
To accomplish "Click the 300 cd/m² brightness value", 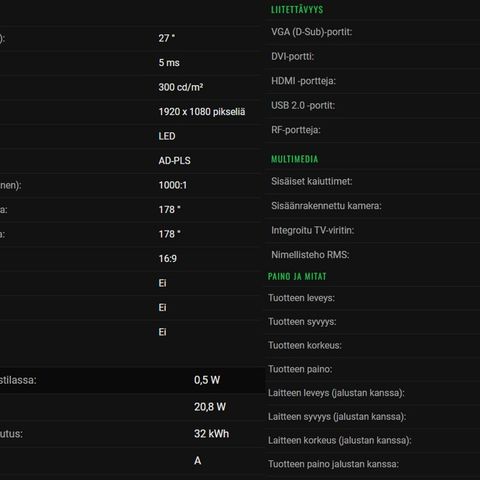I will 181,87.
